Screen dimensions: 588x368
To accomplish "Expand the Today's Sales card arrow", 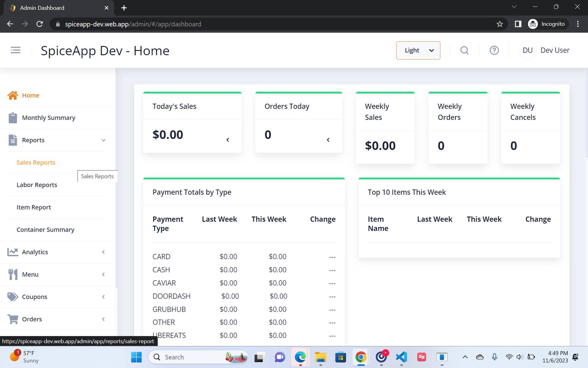I will 228,140.
